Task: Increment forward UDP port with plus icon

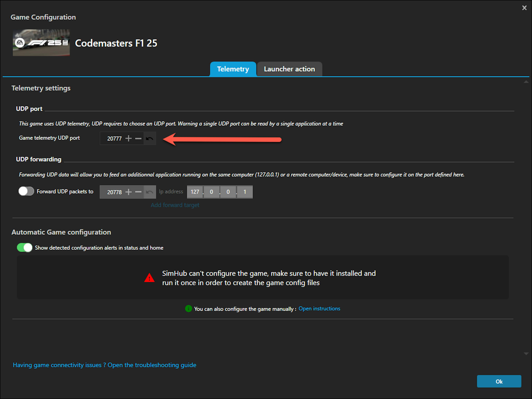Action: (128, 192)
